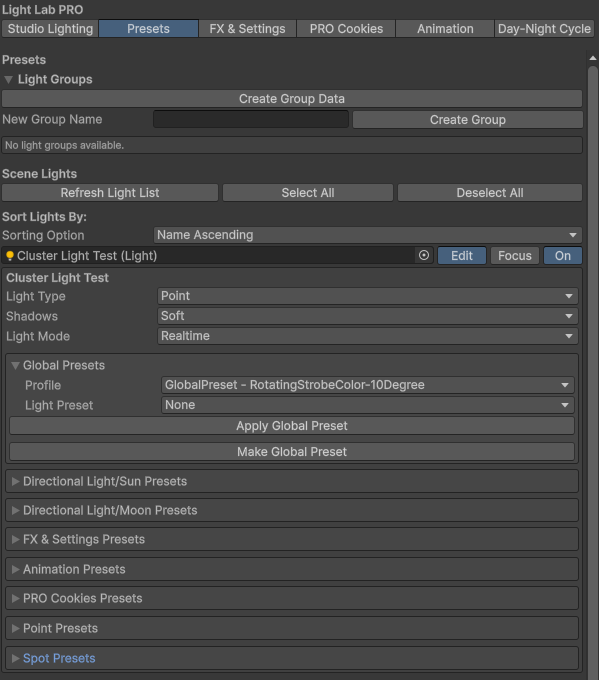Click the Create Group button

[468, 120]
